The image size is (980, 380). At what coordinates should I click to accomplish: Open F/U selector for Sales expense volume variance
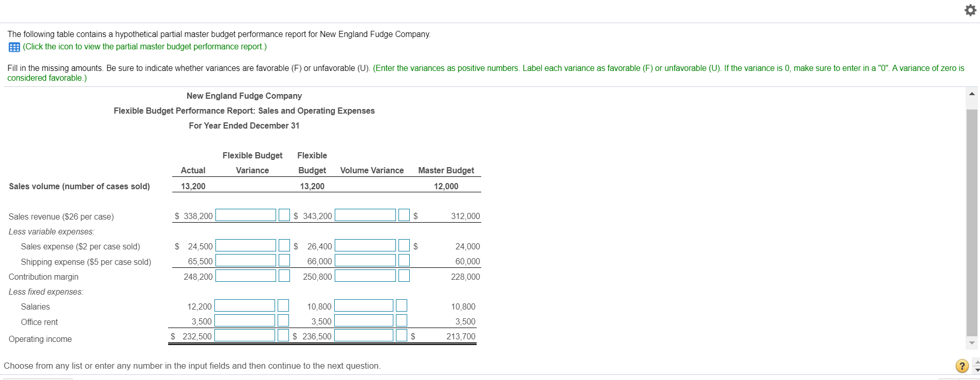pos(404,245)
